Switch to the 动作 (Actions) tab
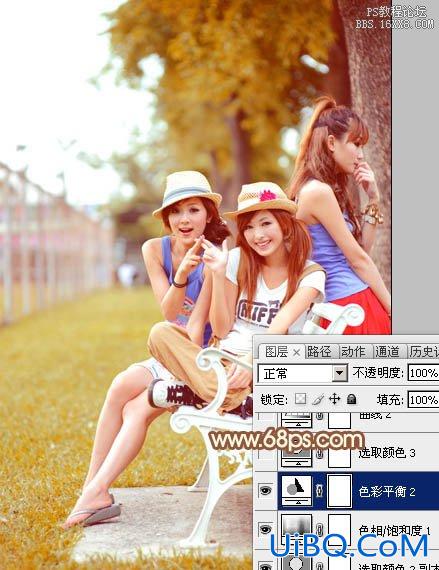Viewport: 439px width, 570px height. pyautogui.click(x=354, y=352)
